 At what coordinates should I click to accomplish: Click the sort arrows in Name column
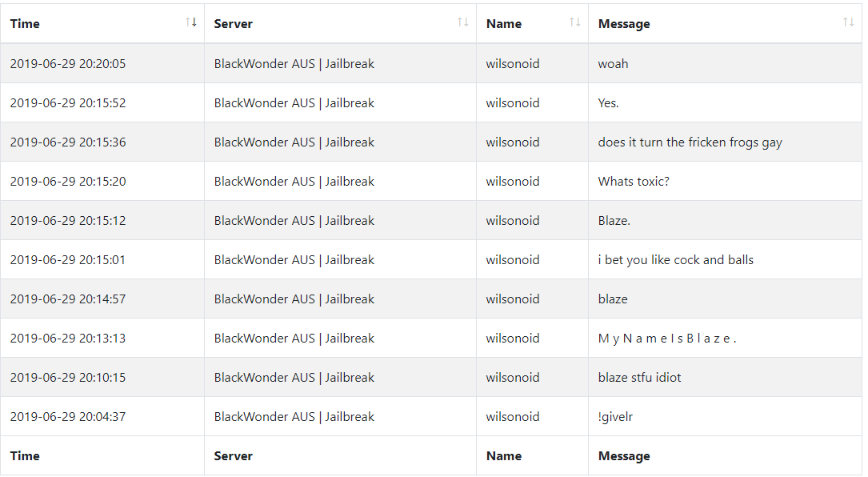574,22
